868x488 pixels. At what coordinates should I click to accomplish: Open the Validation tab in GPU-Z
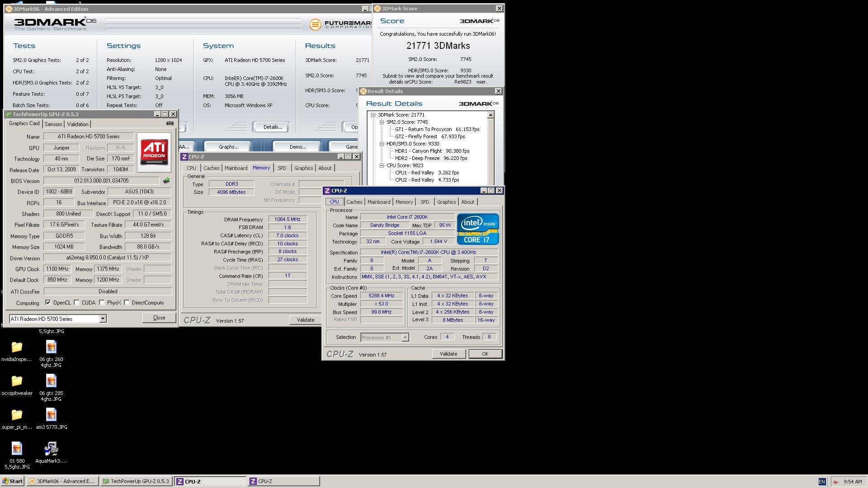[78, 124]
